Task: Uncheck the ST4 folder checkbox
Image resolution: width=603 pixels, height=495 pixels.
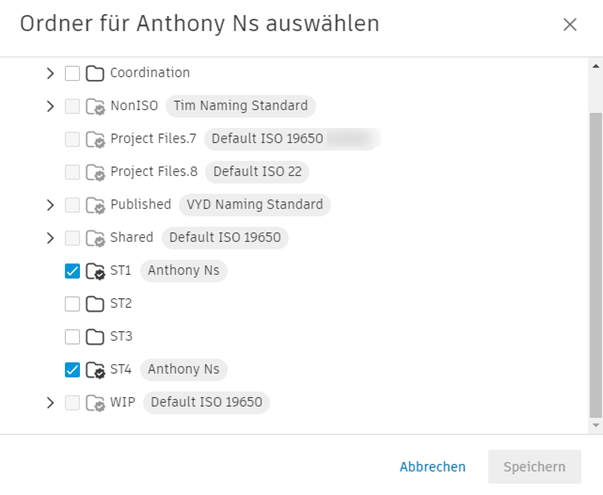Action: (72, 370)
